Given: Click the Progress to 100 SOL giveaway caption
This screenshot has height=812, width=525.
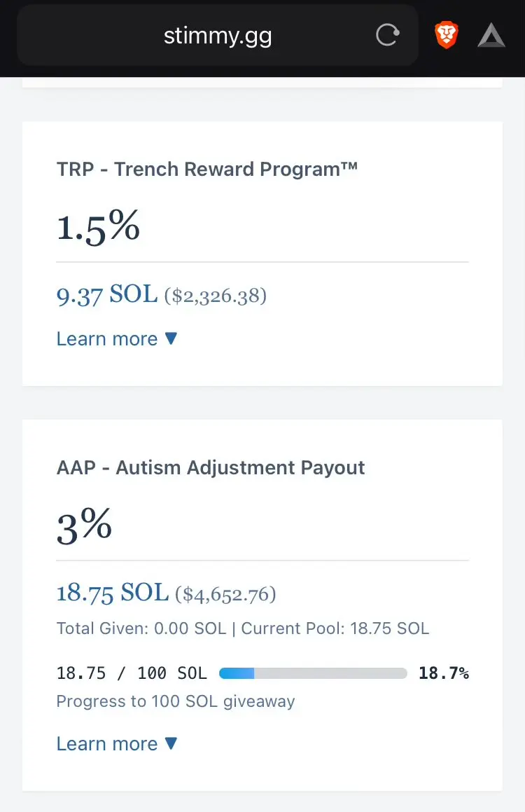Looking at the screenshot, I should [175, 701].
